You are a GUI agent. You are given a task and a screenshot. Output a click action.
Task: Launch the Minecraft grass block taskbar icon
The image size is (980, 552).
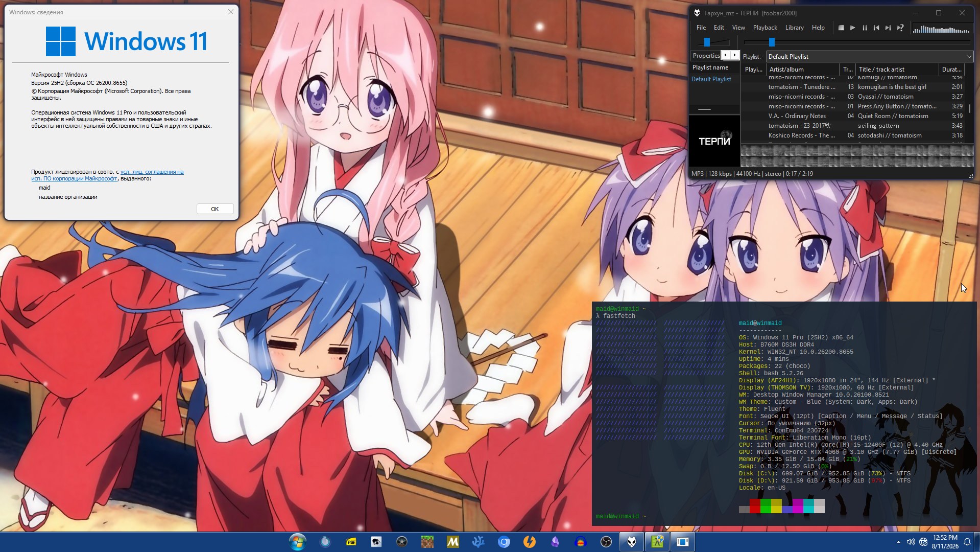coord(427,542)
